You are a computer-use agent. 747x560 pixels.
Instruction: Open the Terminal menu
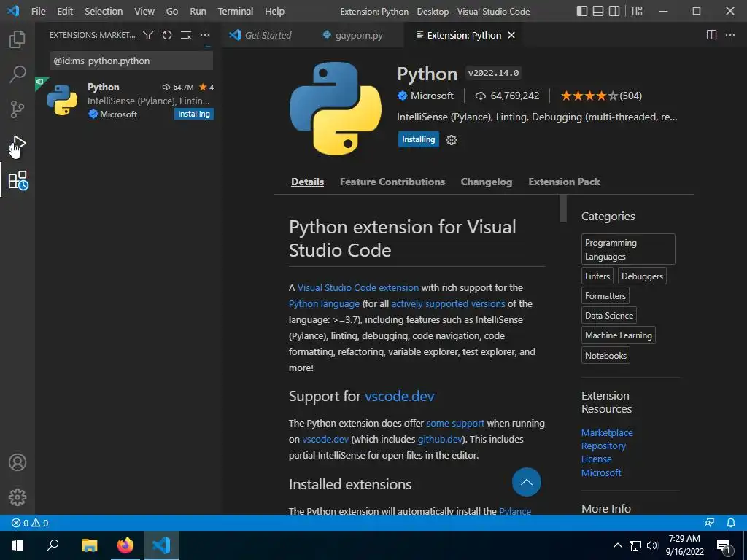[x=235, y=12]
